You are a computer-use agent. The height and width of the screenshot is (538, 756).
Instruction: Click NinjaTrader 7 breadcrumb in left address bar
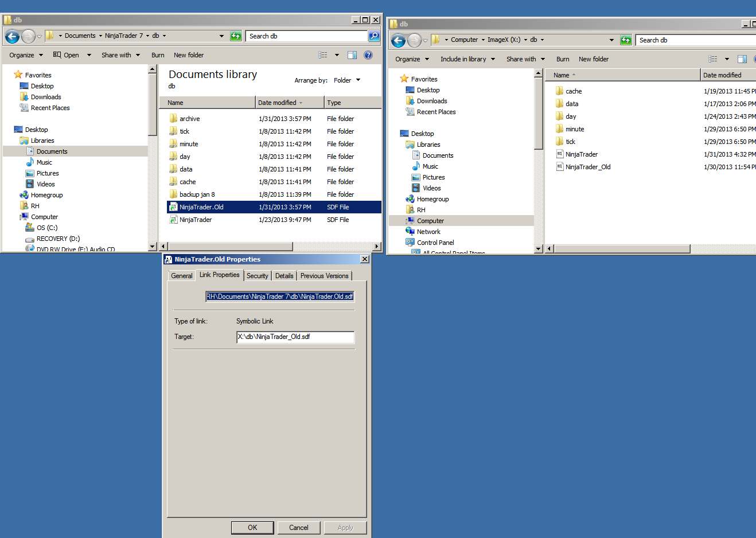pyautogui.click(x=123, y=36)
